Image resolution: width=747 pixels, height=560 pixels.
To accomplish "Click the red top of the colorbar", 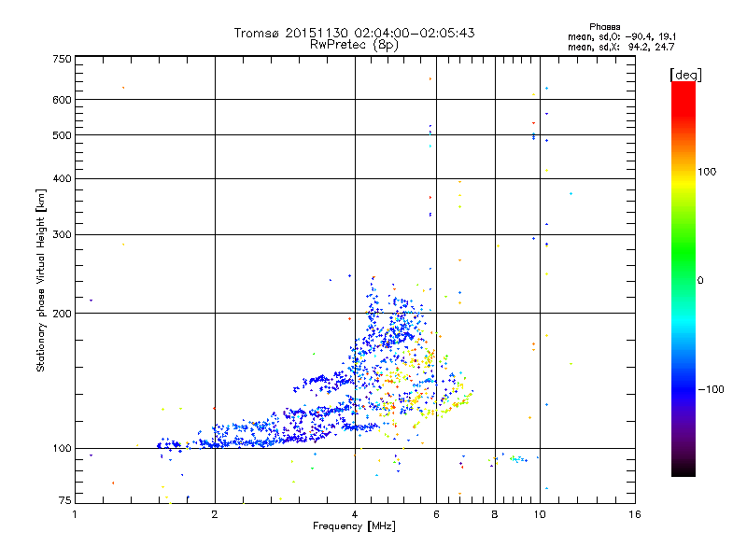I will tap(684, 92).
